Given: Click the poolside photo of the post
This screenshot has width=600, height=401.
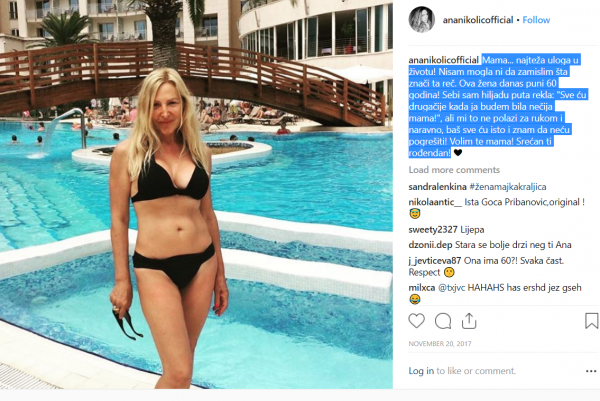Looking at the screenshot, I should (x=196, y=194).
